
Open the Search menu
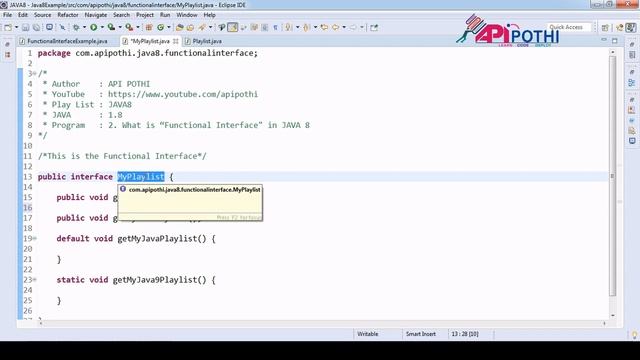(121, 15)
